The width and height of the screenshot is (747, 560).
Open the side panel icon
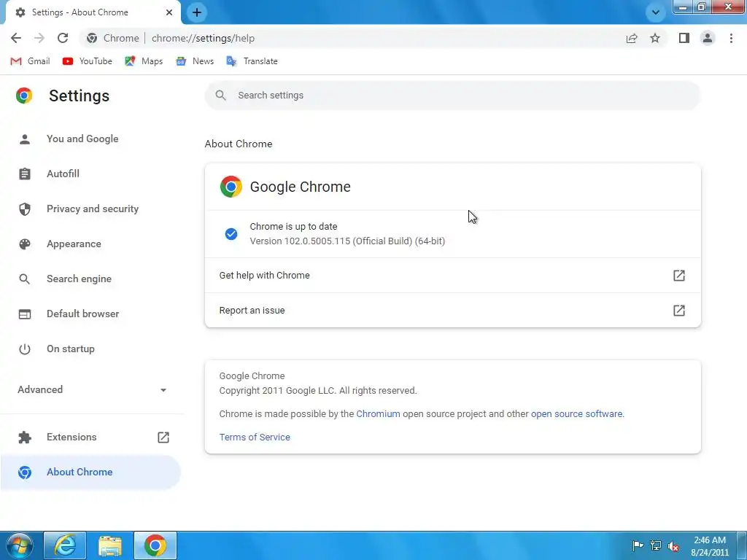(x=684, y=38)
